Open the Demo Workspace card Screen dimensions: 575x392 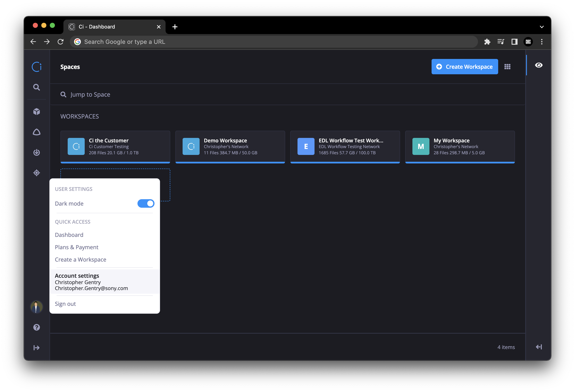(x=230, y=147)
